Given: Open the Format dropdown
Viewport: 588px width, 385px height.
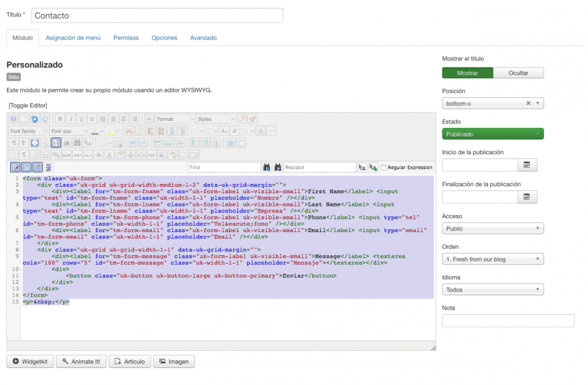Looking at the screenshot, I should (x=175, y=119).
